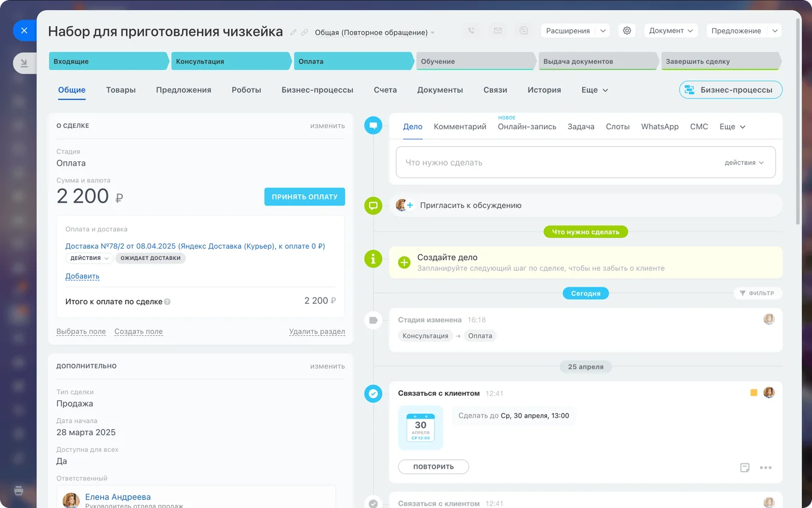Set the deal stage to Обучение
Viewport: 812px width, 508px height.
point(475,61)
